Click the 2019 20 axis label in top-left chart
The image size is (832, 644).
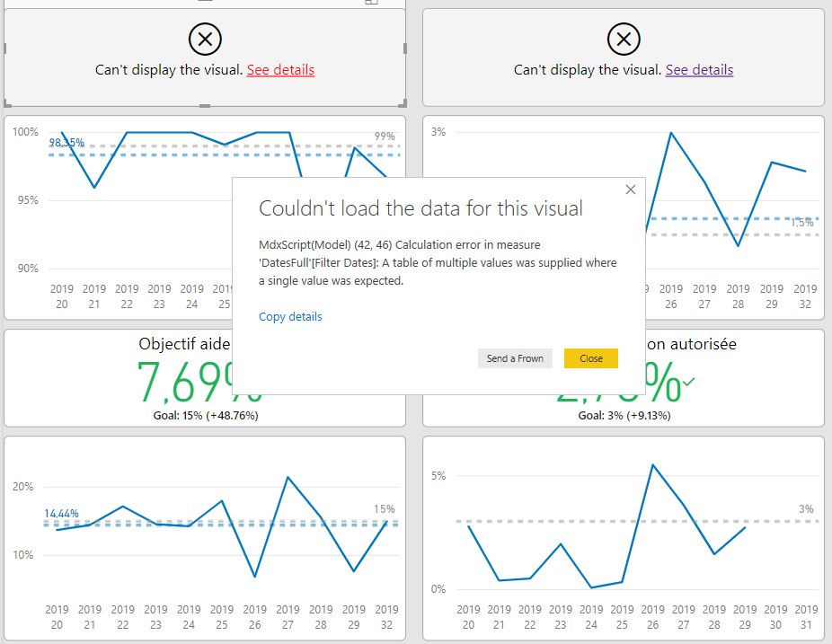pyautogui.click(x=62, y=296)
